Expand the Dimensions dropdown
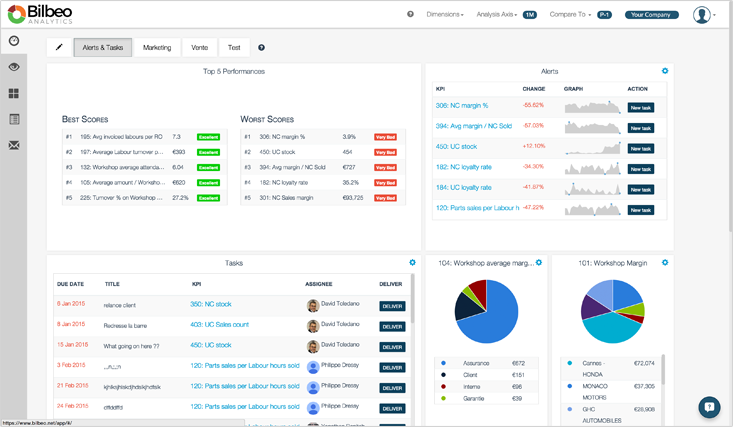The height and width of the screenshot is (427, 733). point(445,15)
